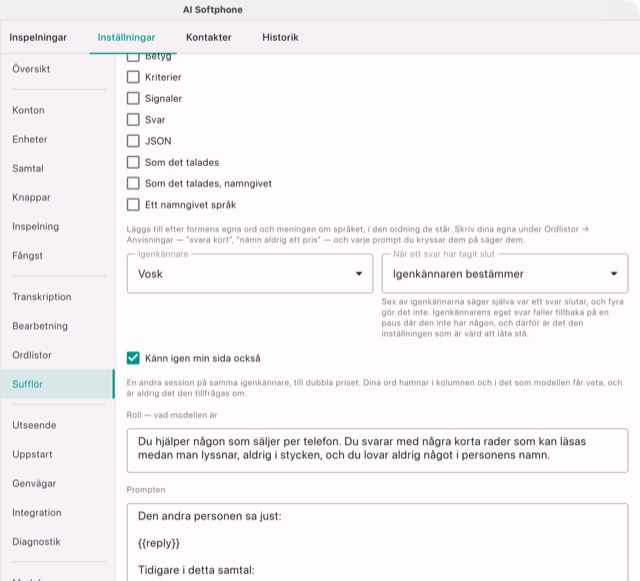The image size is (640, 581).
Task: Expand 'När ett svar har tagit slut' dropdown
Action: (505, 274)
